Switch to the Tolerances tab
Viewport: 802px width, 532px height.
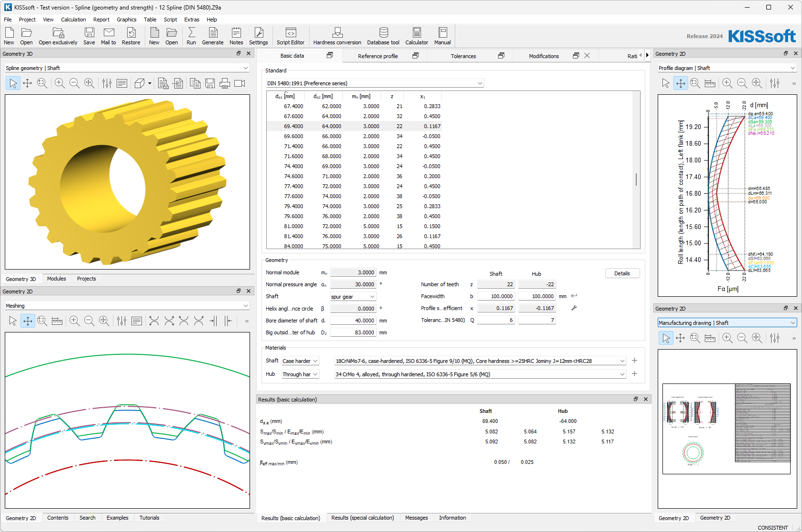[463, 56]
